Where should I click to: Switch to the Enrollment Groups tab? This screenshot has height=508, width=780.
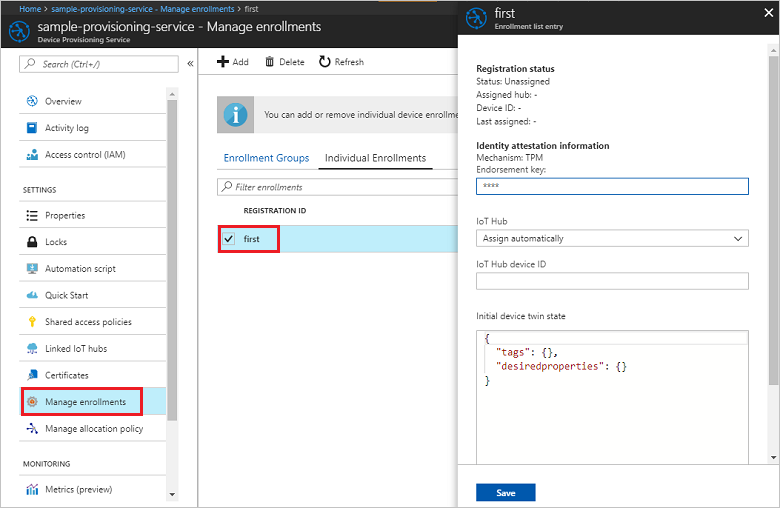266,158
